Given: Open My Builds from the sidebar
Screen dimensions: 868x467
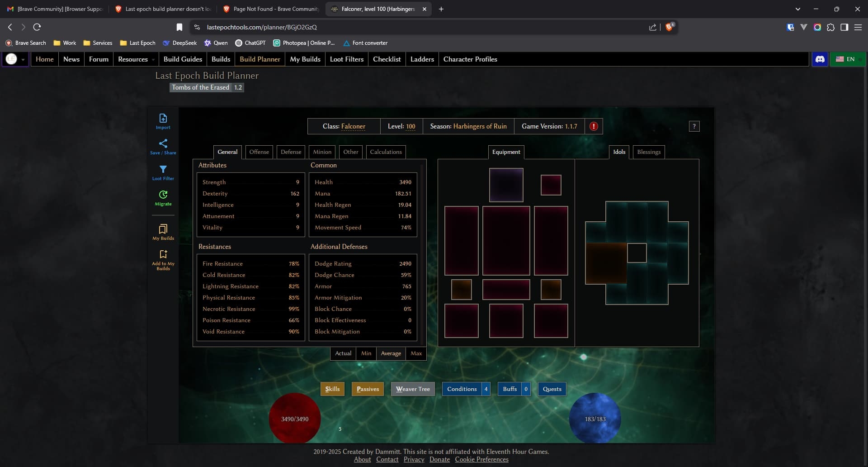Looking at the screenshot, I should [x=163, y=231].
